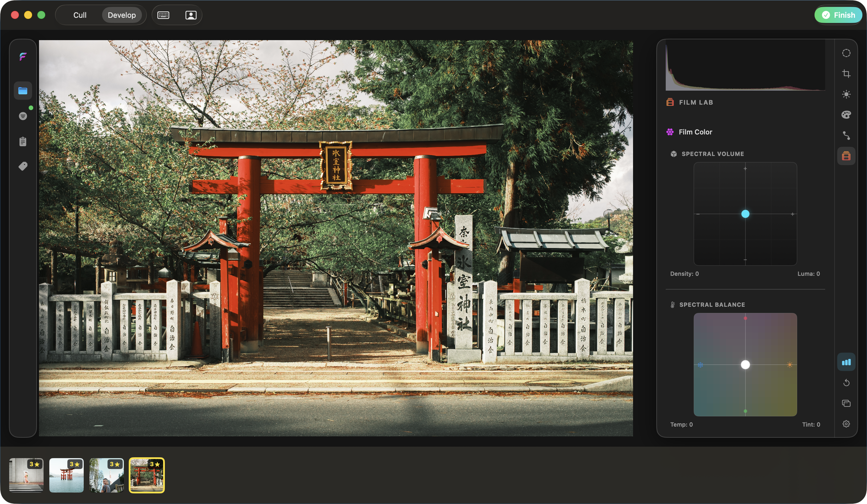Select the Develop tab
867x504 pixels.
tap(122, 15)
